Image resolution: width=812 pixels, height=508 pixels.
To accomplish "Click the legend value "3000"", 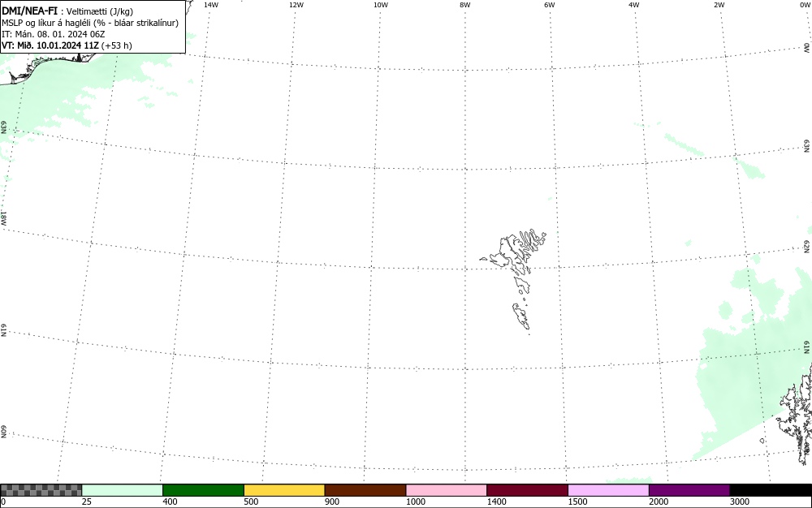I will (740, 502).
